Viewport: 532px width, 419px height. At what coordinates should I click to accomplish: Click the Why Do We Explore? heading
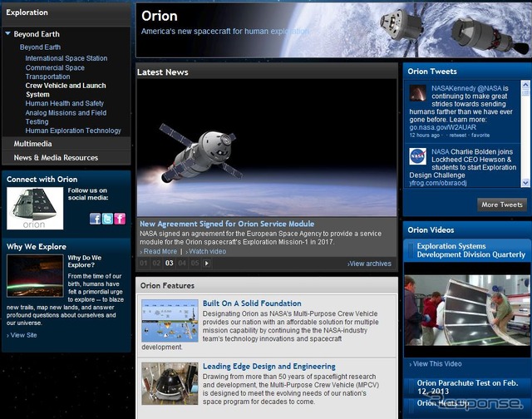pyautogui.click(x=85, y=261)
